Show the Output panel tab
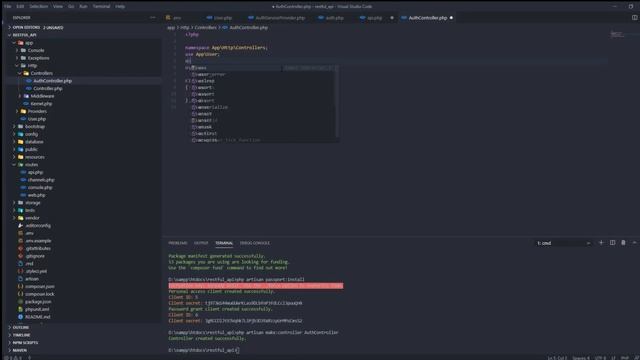The image size is (640, 360). click(201, 243)
